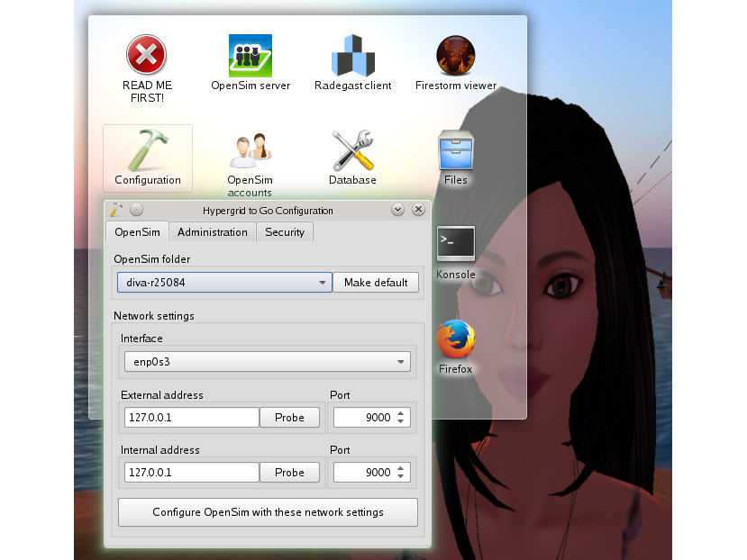Launch the Firestorm viewer icon
Image resolution: width=747 pixels, height=560 pixels.
click(x=456, y=56)
